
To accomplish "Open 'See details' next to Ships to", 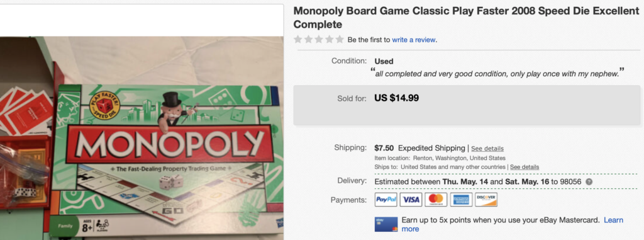I will point(525,167).
